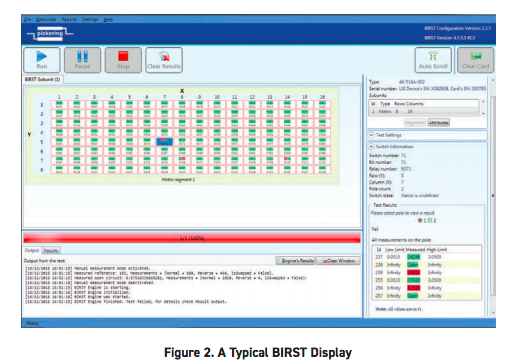Select pole 2 radio button

[430, 220]
